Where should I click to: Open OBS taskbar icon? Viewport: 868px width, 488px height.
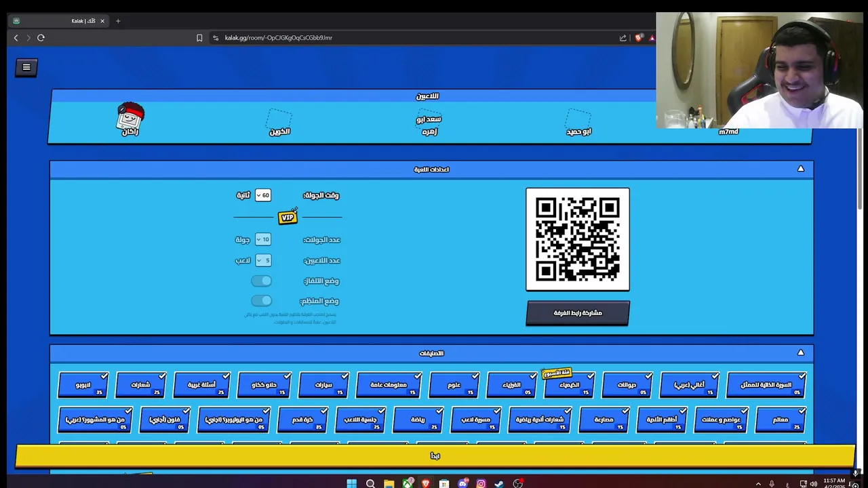click(x=518, y=483)
